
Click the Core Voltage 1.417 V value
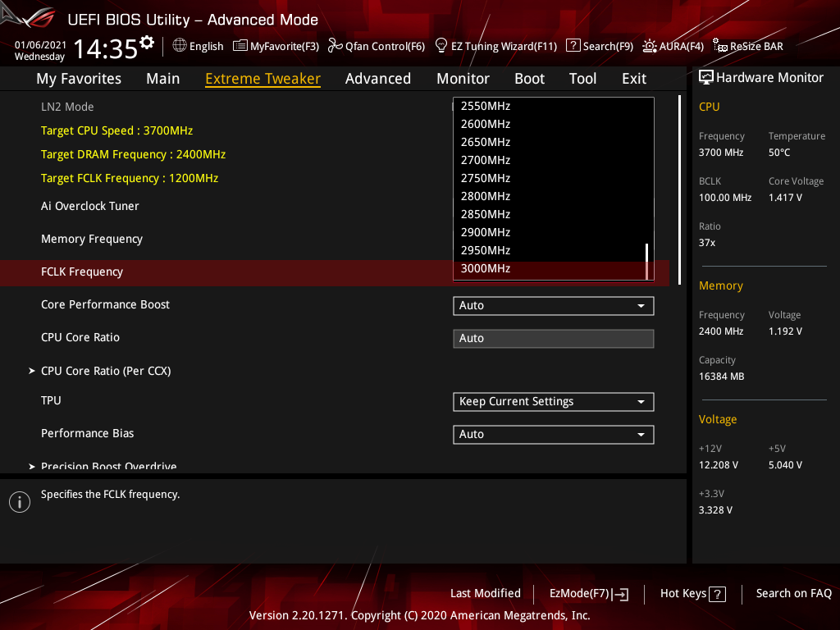tap(785, 198)
